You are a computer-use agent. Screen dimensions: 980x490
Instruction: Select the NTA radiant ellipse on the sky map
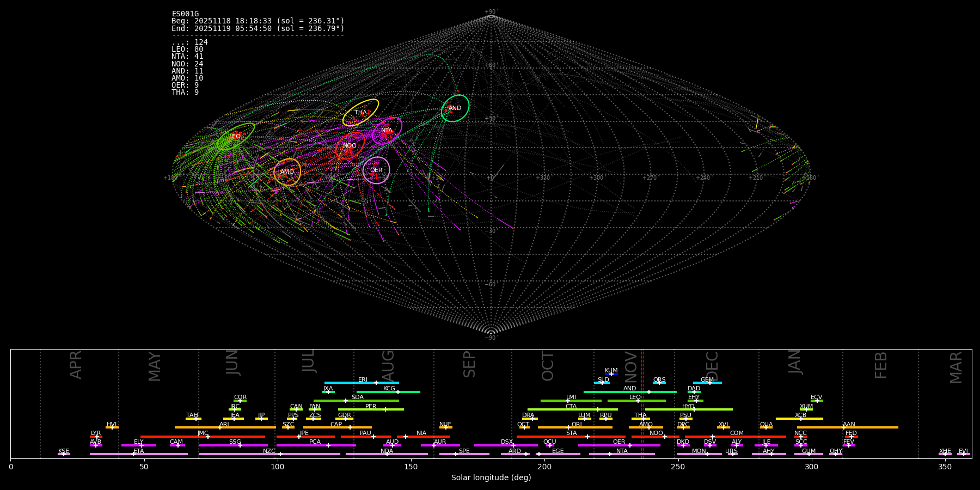(387, 131)
